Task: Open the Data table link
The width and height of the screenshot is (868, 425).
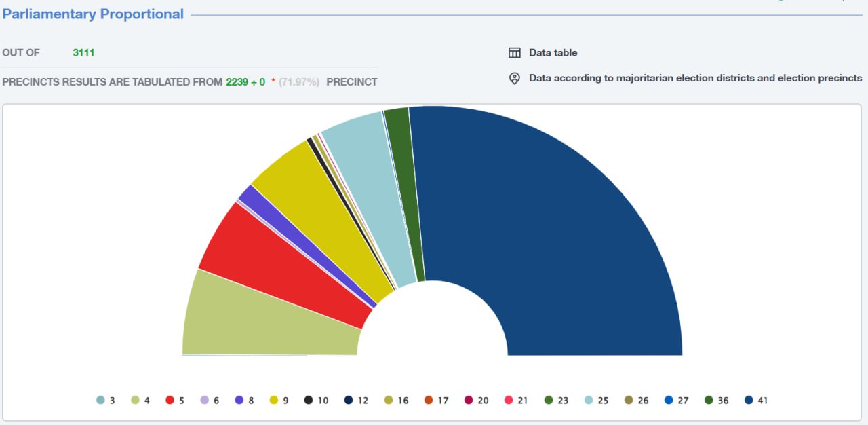Action: pyautogui.click(x=553, y=53)
